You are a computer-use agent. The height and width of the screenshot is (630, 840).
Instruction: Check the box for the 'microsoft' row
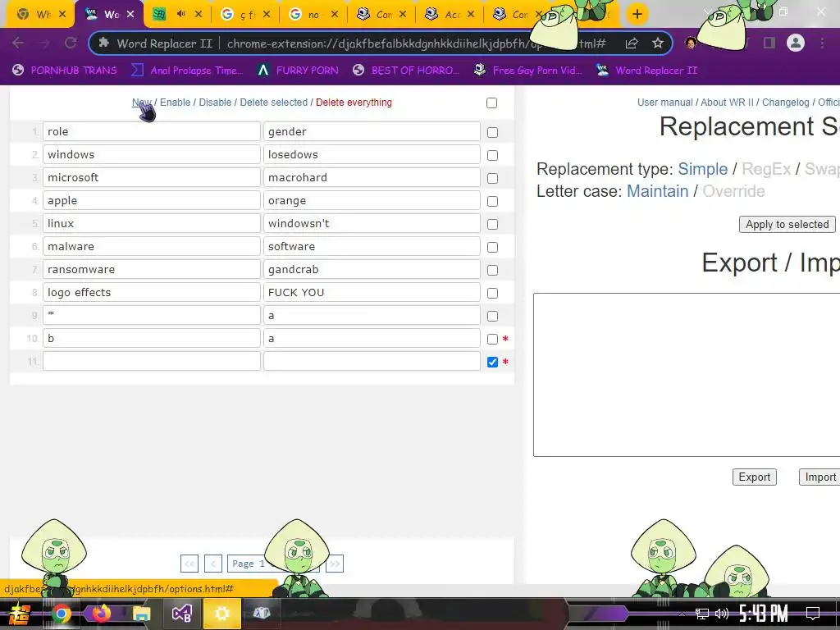pyautogui.click(x=492, y=178)
